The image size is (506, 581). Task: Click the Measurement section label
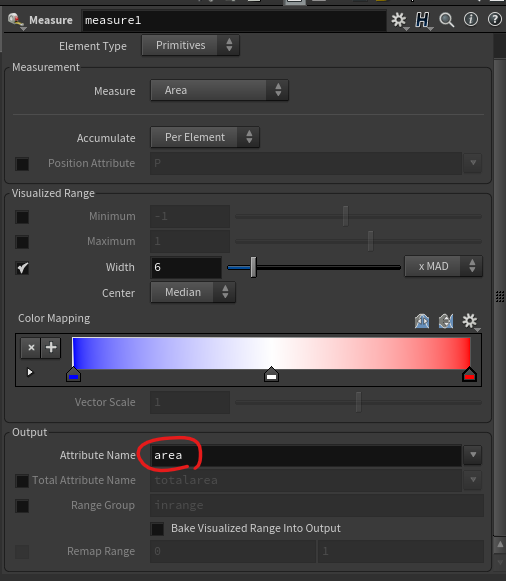(x=46, y=67)
